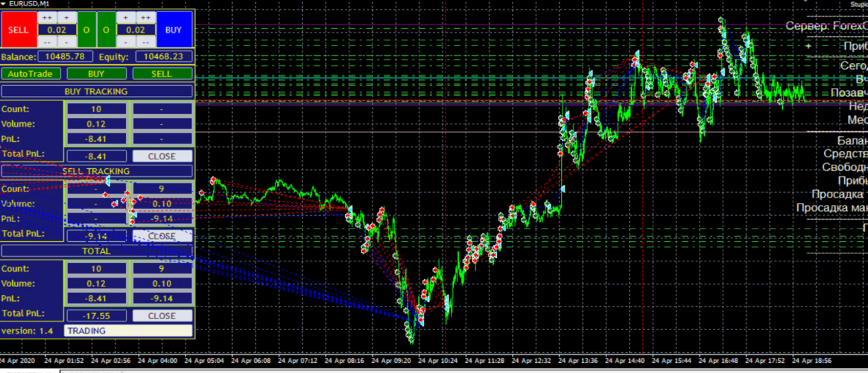Click the combined Total PnL value -17.55
868x373 pixels.
pos(96,316)
